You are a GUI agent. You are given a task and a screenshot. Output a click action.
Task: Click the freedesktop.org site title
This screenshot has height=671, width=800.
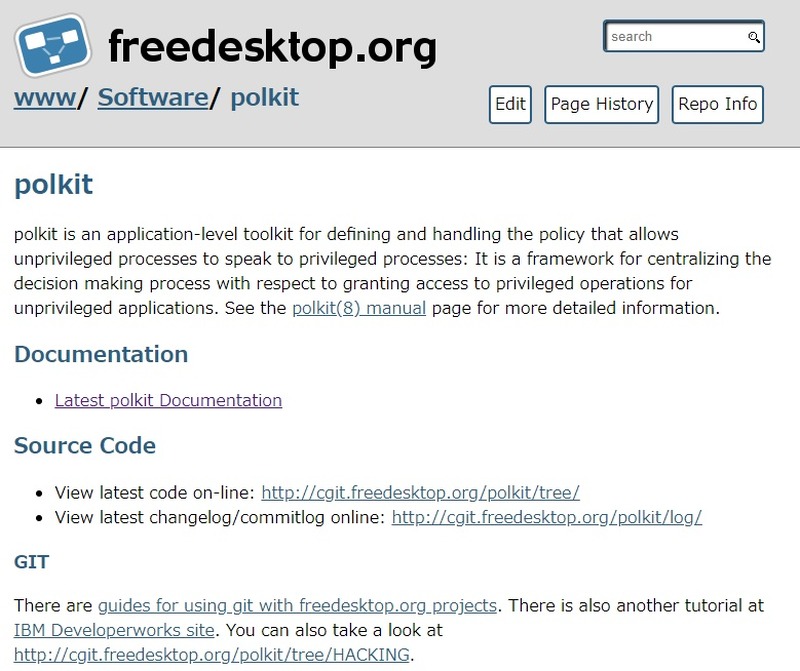[x=272, y=45]
